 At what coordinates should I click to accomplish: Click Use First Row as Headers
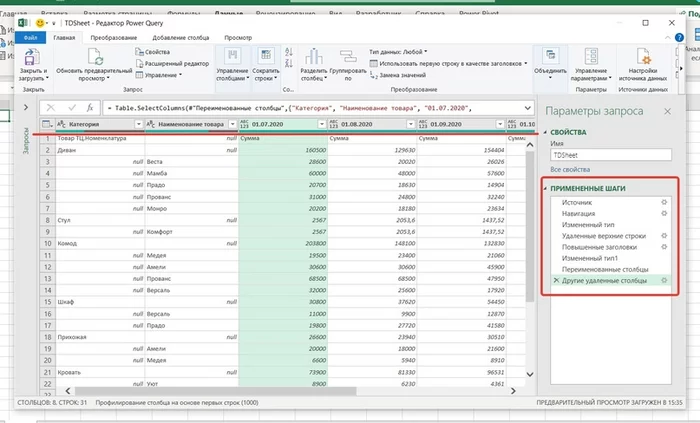[449, 63]
